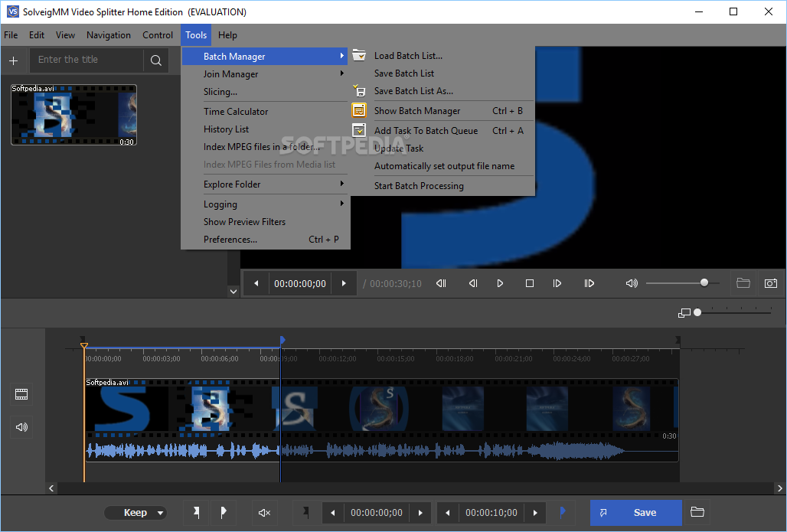Image resolution: width=787 pixels, height=532 pixels.
Task: Mute audio for the selected fragment
Action: coord(265,512)
